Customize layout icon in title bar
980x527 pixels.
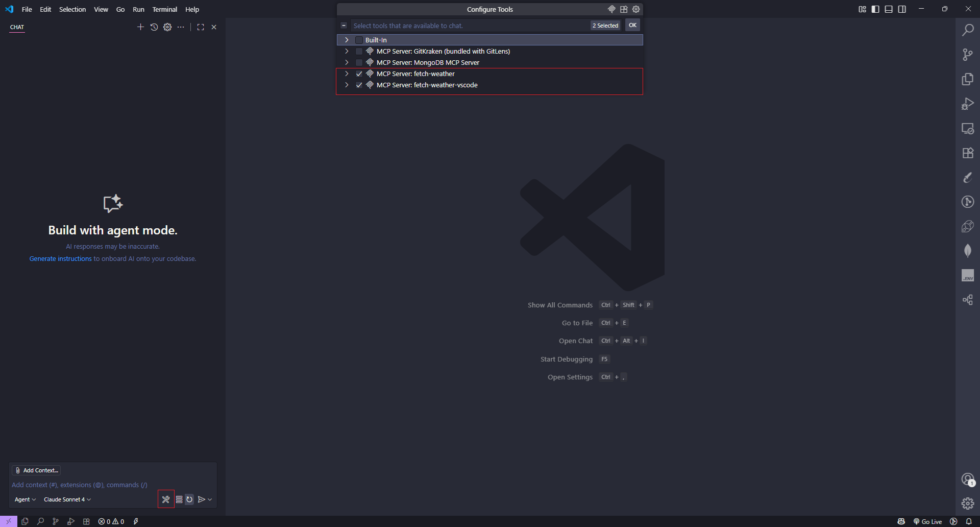(x=862, y=9)
